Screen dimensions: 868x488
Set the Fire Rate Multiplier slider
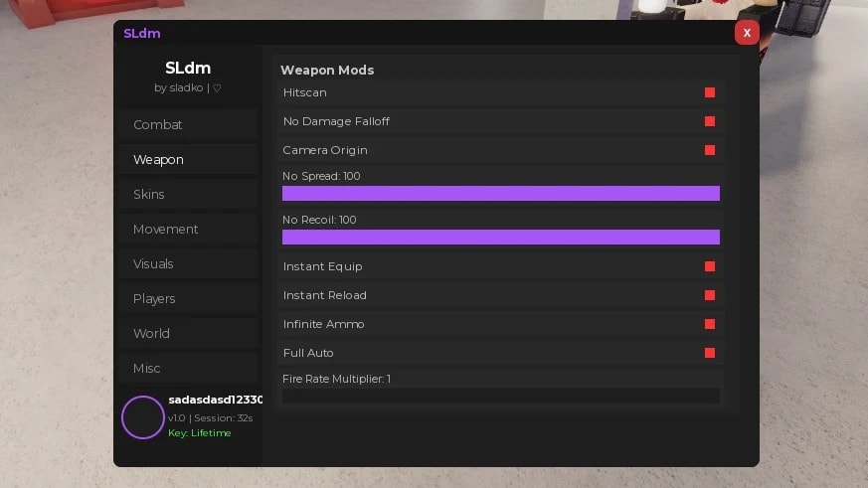(x=501, y=396)
